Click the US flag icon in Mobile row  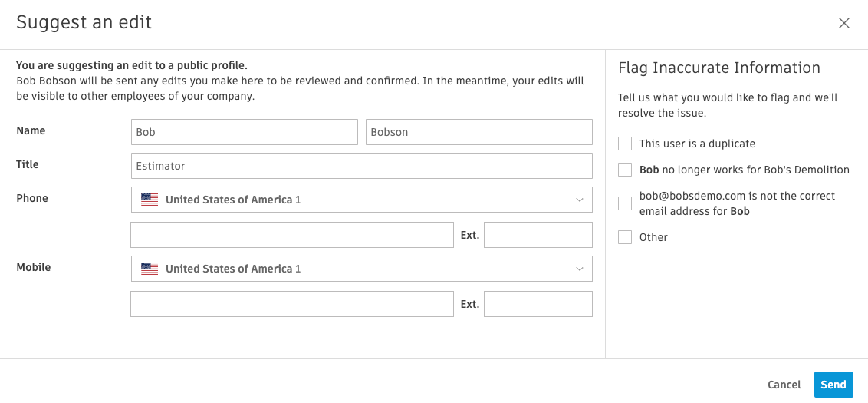tap(150, 269)
